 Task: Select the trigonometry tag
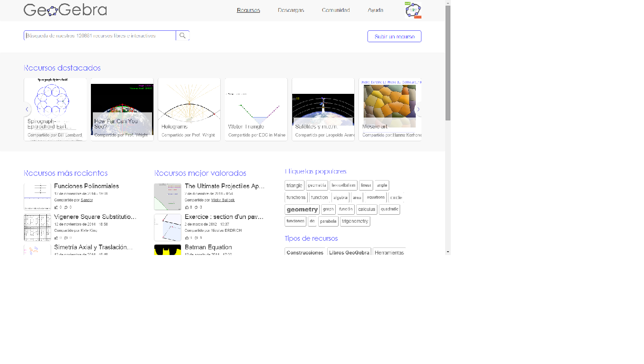[x=355, y=221]
